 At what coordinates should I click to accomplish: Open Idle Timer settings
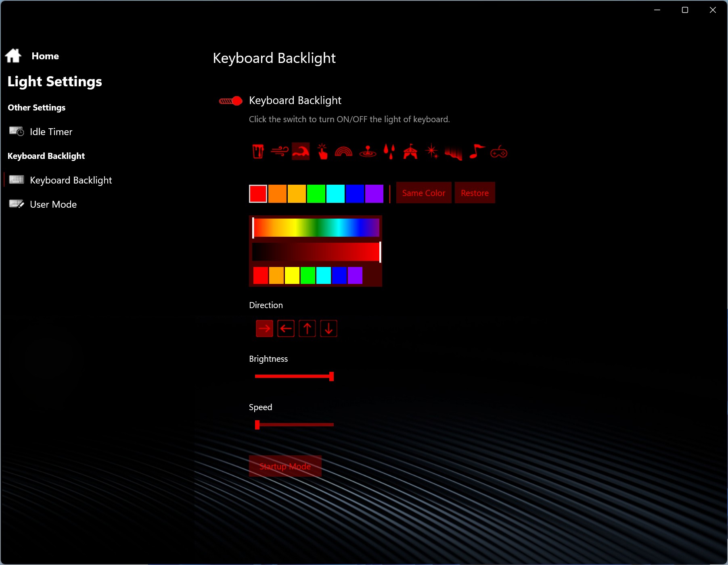[41, 132]
